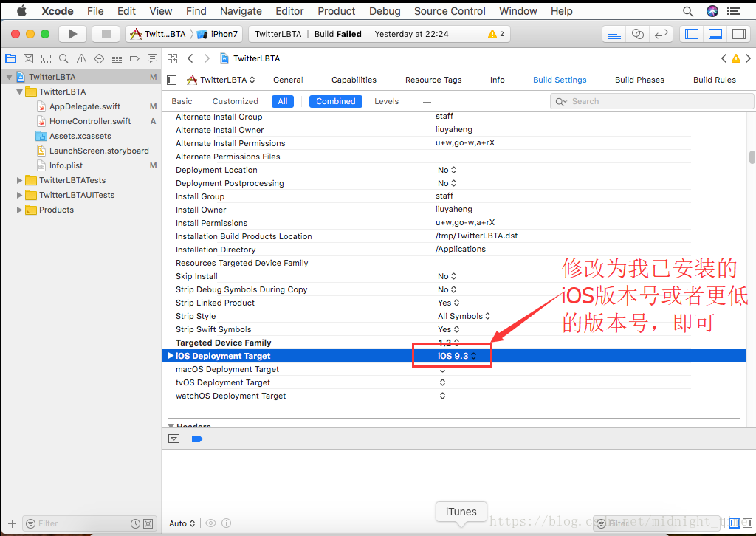Hide the debug area via toggle icon
This screenshot has height=536, width=756.
[174, 439]
